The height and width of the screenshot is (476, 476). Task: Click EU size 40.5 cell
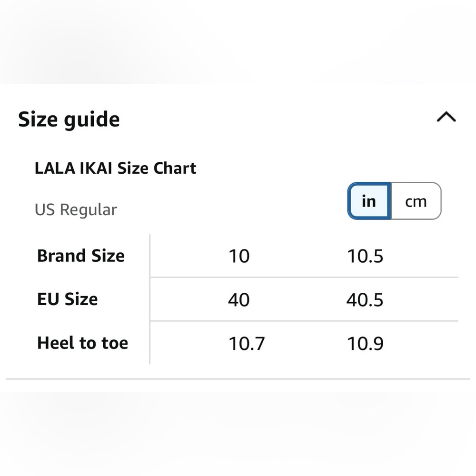click(366, 299)
